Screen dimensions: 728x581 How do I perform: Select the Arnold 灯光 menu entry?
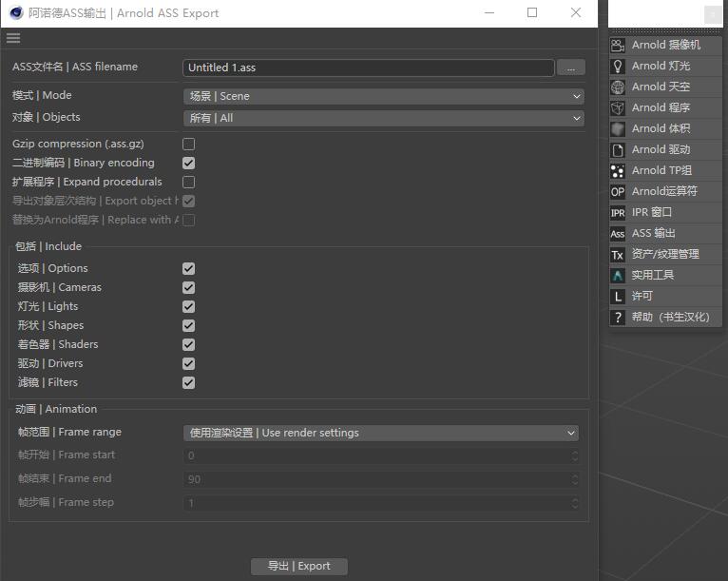(665, 66)
